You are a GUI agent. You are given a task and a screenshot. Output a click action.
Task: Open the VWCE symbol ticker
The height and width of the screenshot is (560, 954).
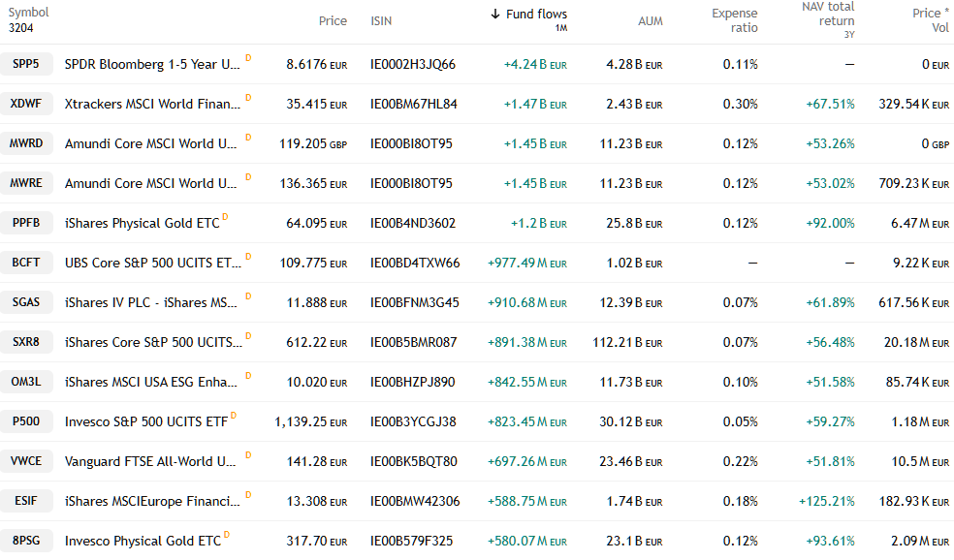pyautogui.click(x=26, y=461)
